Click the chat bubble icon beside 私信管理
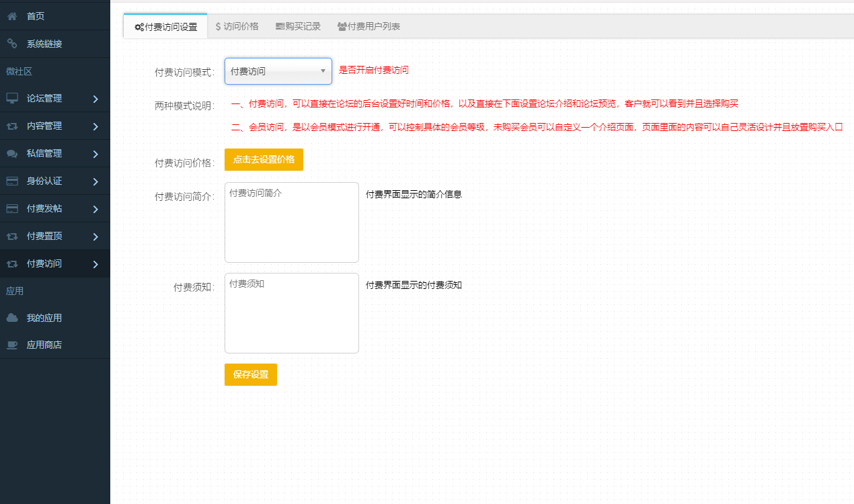 click(x=12, y=153)
